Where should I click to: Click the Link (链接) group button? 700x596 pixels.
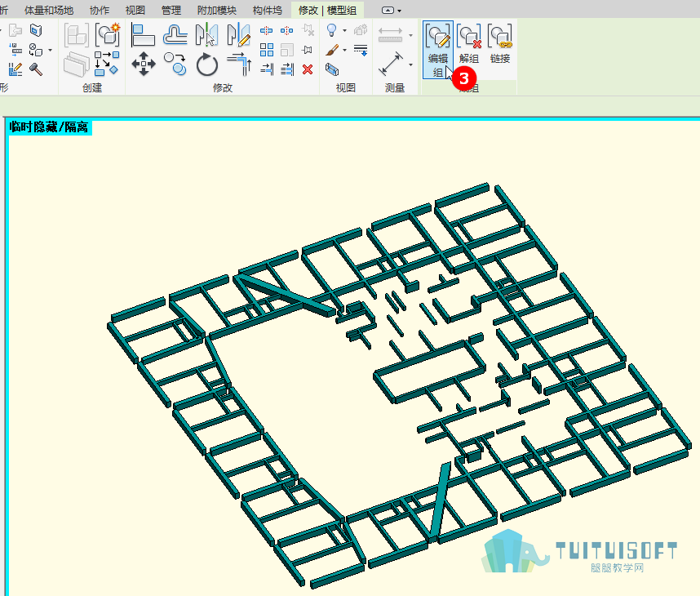[500, 43]
